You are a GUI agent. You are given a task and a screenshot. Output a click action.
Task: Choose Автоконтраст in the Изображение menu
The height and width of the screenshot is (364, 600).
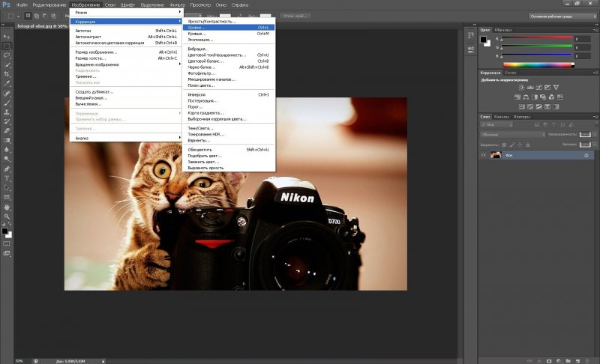pyautogui.click(x=126, y=37)
